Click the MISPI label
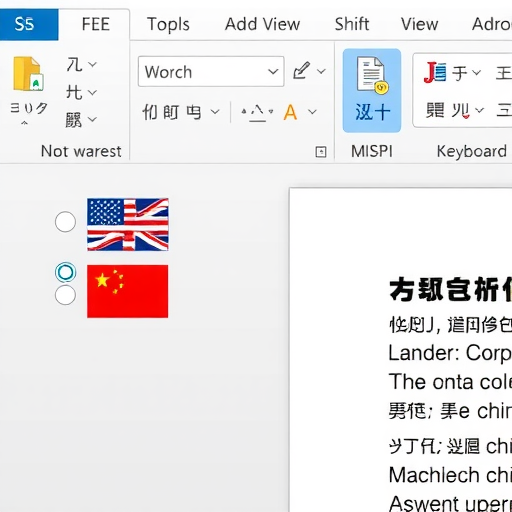Viewport: 512px width, 512px height. click(x=372, y=151)
